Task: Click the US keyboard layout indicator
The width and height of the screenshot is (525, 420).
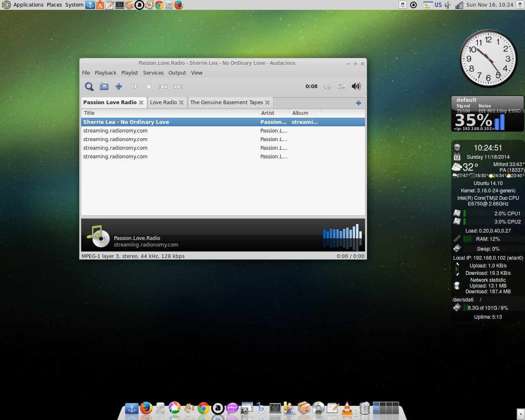Action: point(438,5)
